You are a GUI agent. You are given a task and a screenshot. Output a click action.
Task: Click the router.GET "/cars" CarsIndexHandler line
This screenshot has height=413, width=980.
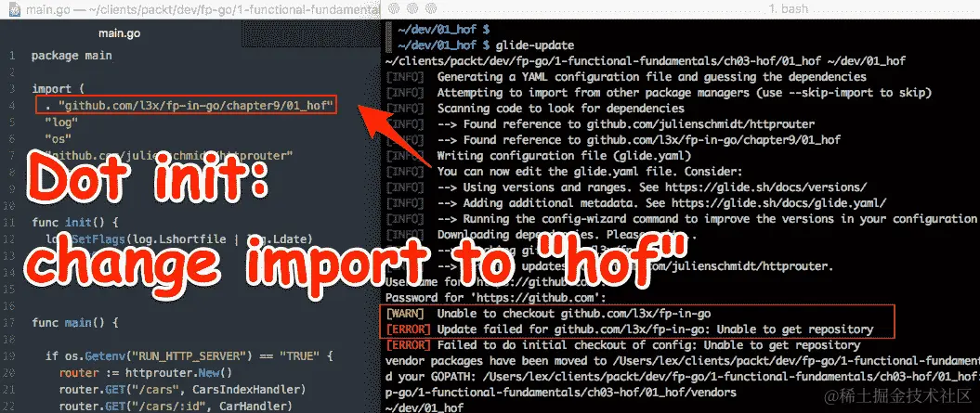[x=182, y=390]
